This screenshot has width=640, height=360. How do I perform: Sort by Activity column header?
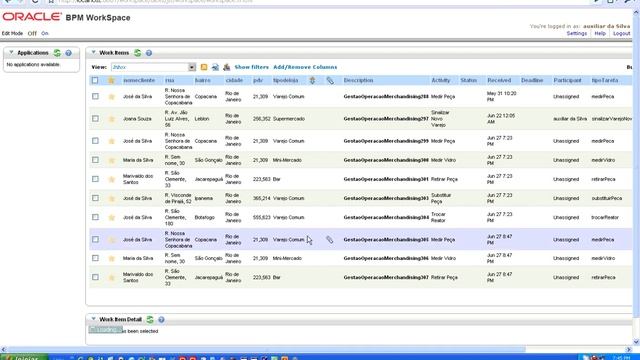441,80
